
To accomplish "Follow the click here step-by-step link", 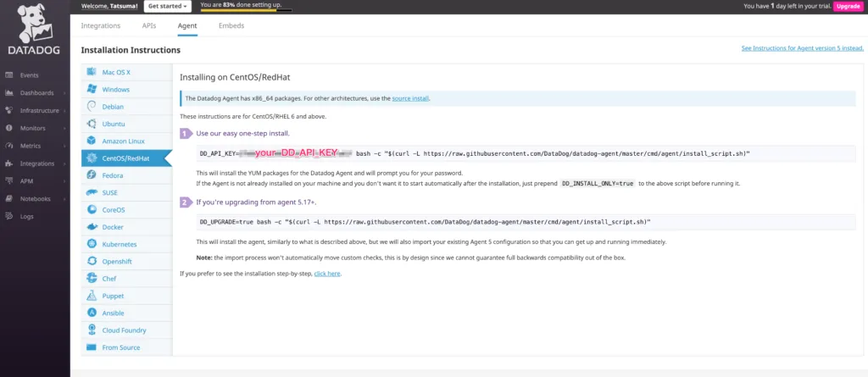I will pyautogui.click(x=327, y=274).
